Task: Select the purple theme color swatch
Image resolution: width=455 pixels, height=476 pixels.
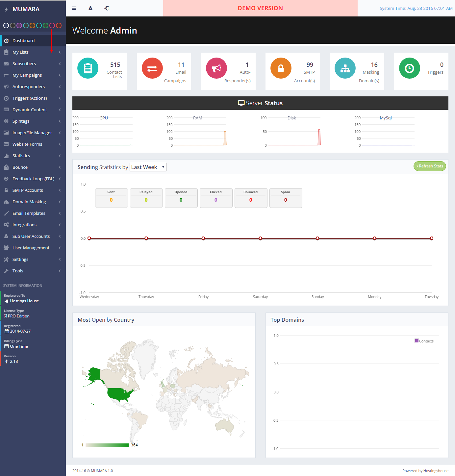Action: click(19, 25)
